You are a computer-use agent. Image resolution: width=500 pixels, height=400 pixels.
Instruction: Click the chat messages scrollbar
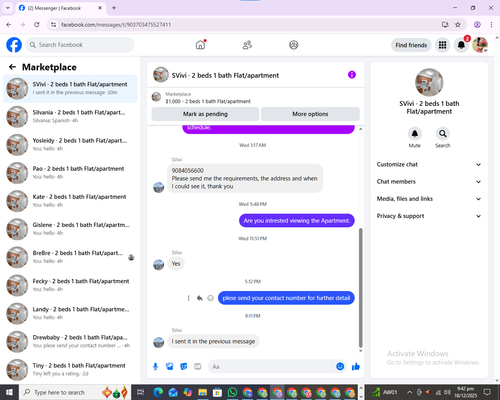360,288
